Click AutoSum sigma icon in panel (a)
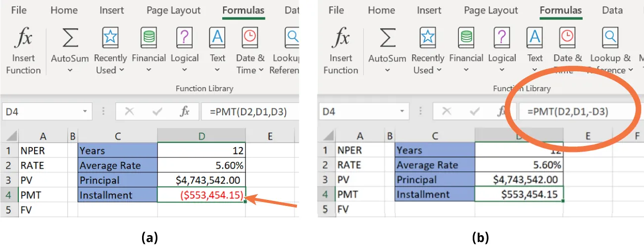The width and height of the screenshot is (644, 247). [70, 39]
